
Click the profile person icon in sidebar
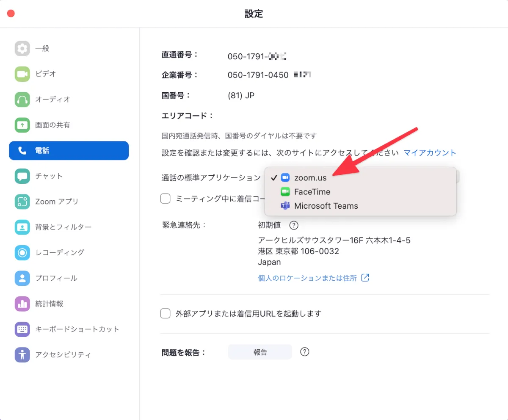[x=22, y=278]
